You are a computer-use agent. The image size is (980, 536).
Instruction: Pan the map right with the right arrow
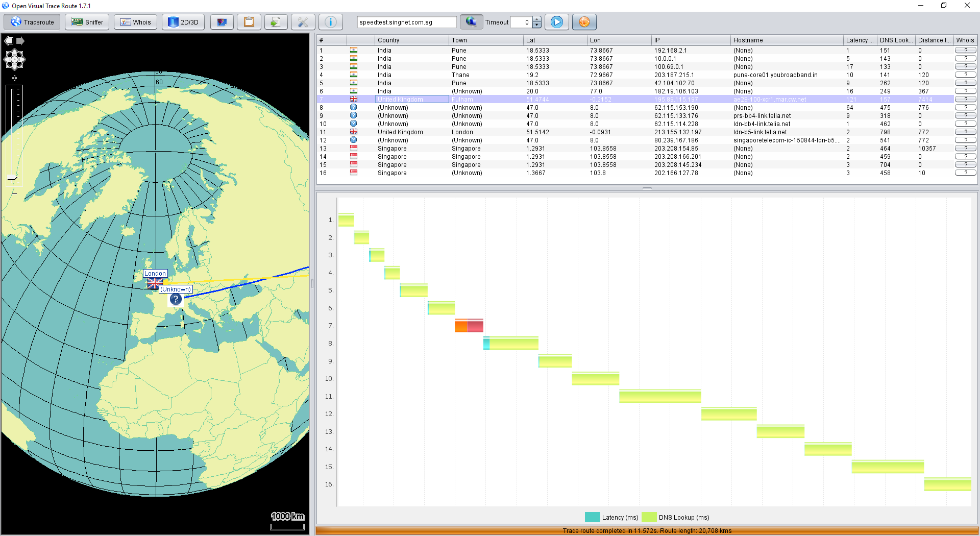[x=22, y=59]
